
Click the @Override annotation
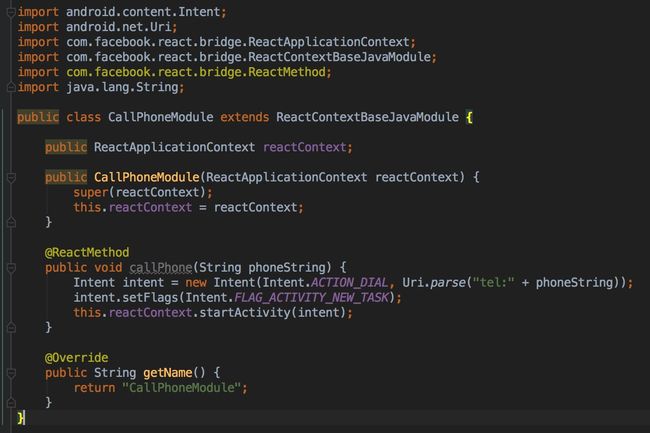point(76,358)
